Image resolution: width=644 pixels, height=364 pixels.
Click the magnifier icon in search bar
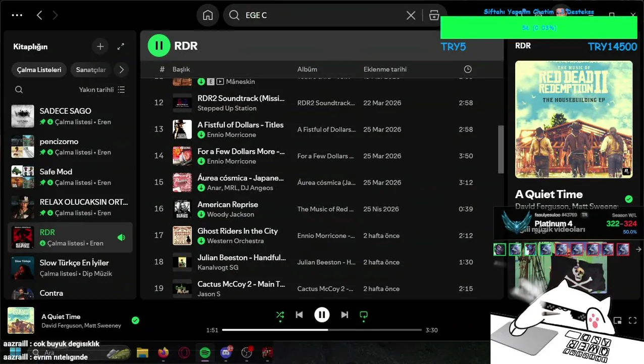pos(234,15)
